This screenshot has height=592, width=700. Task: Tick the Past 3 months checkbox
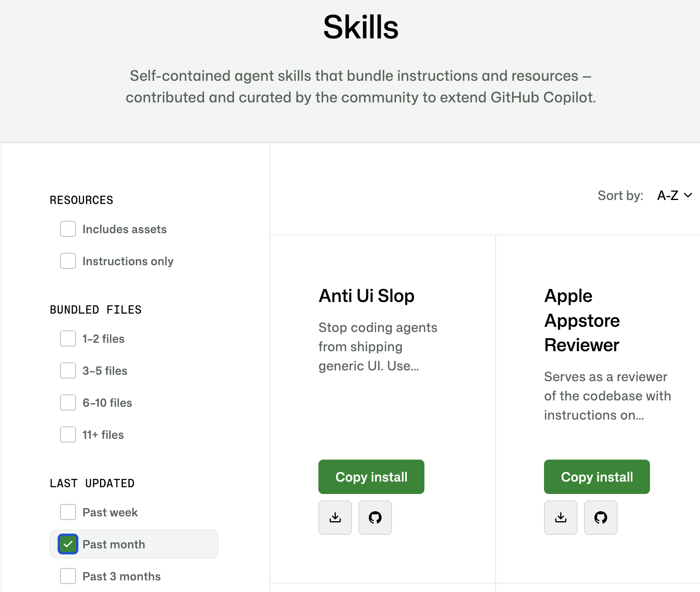(x=68, y=576)
